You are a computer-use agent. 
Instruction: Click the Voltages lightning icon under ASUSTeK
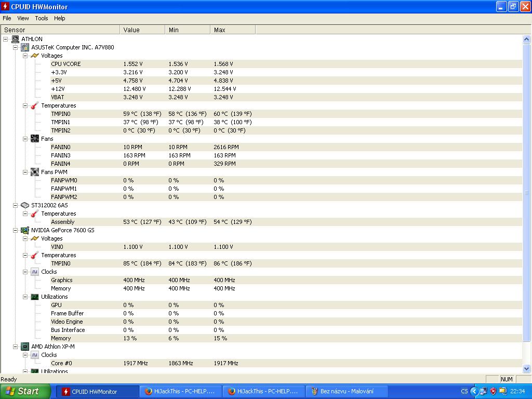(35, 56)
